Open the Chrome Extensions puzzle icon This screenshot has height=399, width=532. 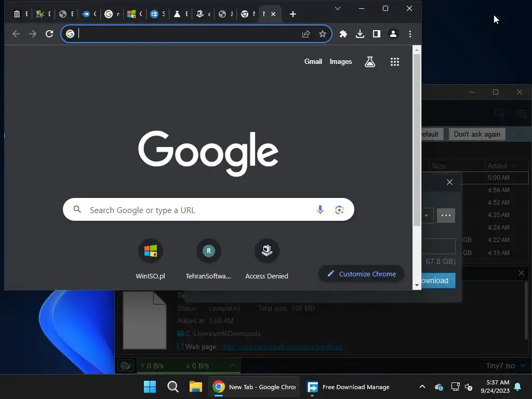pyautogui.click(x=343, y=34)
